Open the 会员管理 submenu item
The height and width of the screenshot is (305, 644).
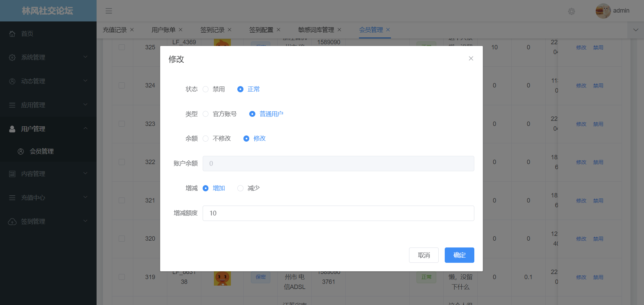point(41,151)
